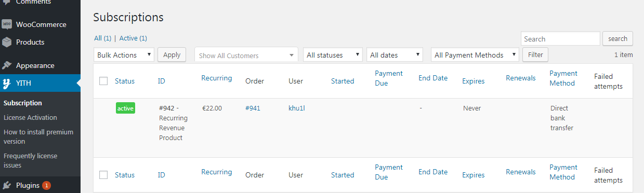Tick the select-all checkbox in table footer
This screenshot has height=193, width=644.
pyautogui.click(x=103, y=175)
